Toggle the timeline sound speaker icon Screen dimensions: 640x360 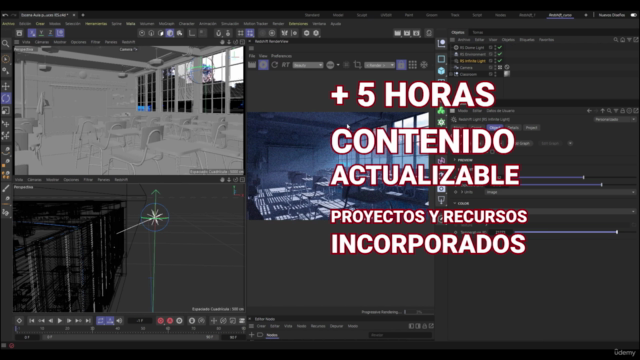[x=119, y=321]
